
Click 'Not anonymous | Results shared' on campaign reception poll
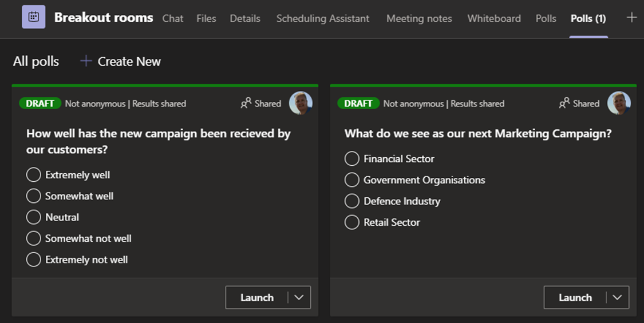tap(126, 103)
